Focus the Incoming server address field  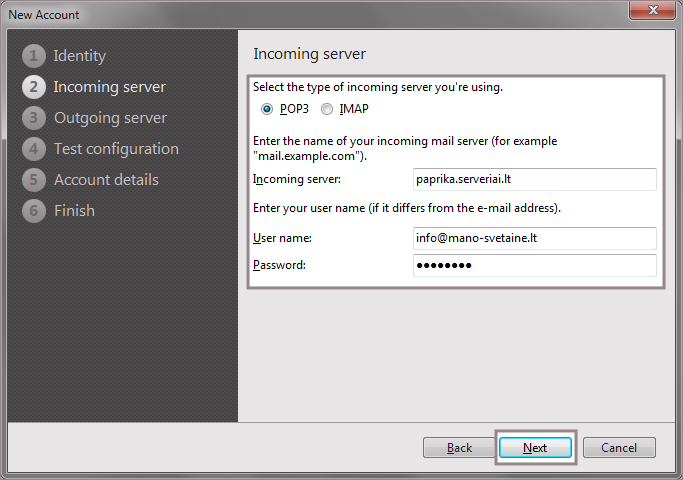tap(534, 179)
